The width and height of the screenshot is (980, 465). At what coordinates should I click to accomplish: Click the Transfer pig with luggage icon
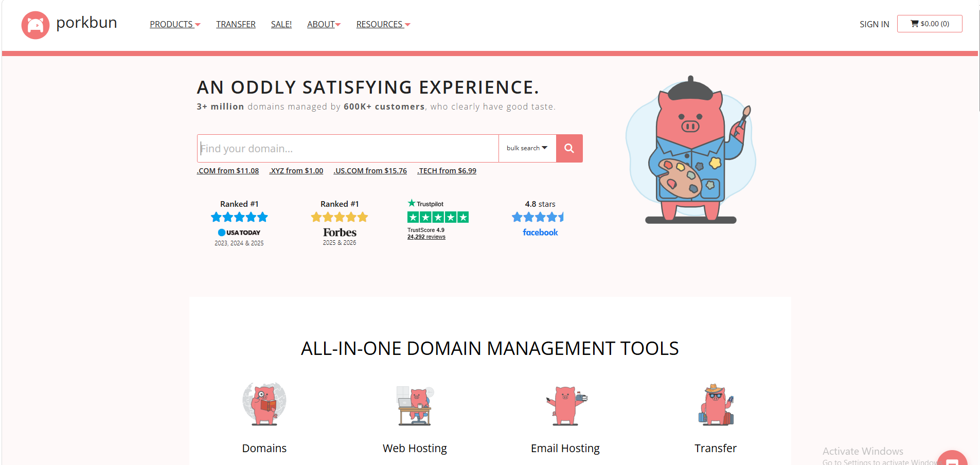[716, 404]
